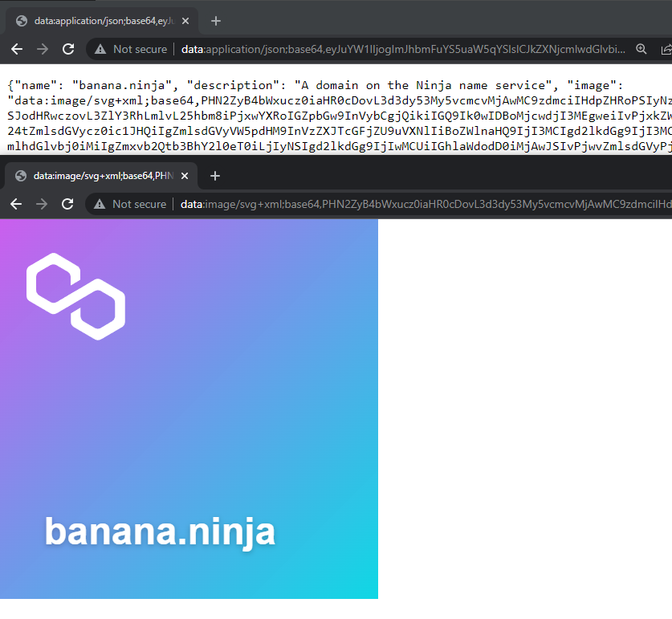This screenshot has width=672, height=619.
Task: Click the data:image/svg+xml address bar URL
Action: pos(426,204)
